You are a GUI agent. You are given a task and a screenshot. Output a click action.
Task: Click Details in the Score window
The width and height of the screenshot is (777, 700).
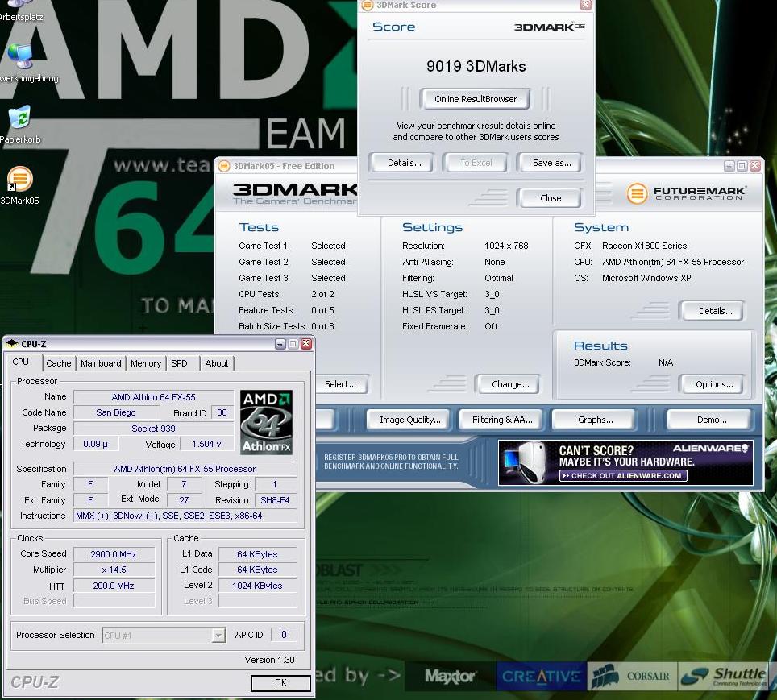(404, 163)
